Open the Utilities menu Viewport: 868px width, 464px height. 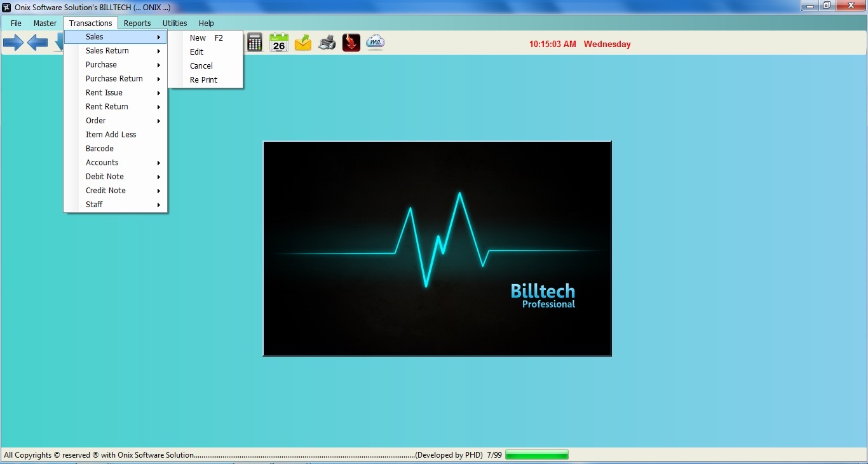point(175,24)
